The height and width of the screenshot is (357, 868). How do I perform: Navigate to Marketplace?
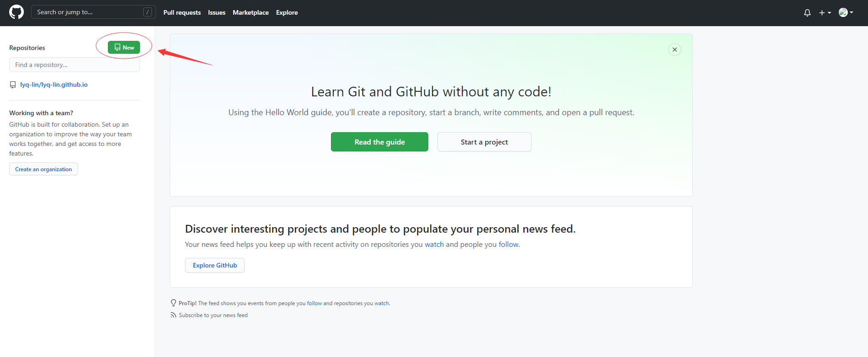click(251, 12)
